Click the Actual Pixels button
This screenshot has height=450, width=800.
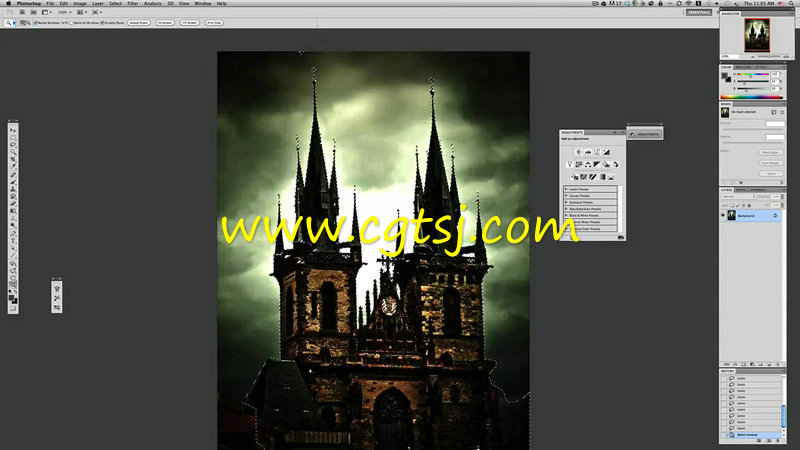pyautogui.click(x=139, y=22)
